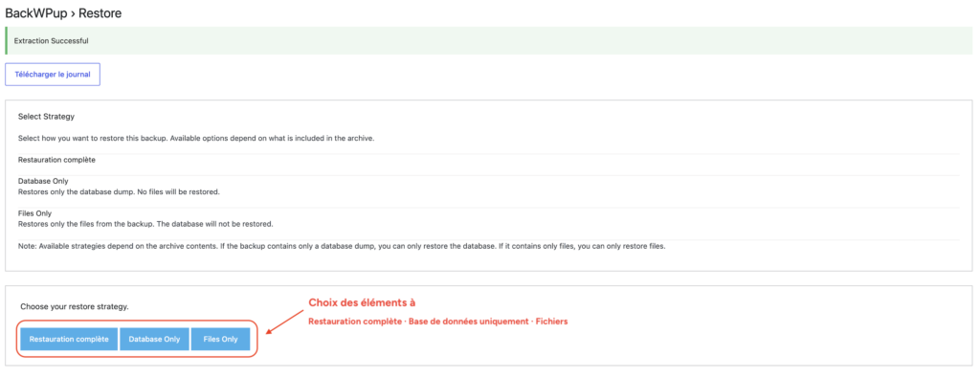The height and width of the screenshot is (378, 980).
Task: Click 'Choose your restore strategy.' label
Action: [75, 307]
